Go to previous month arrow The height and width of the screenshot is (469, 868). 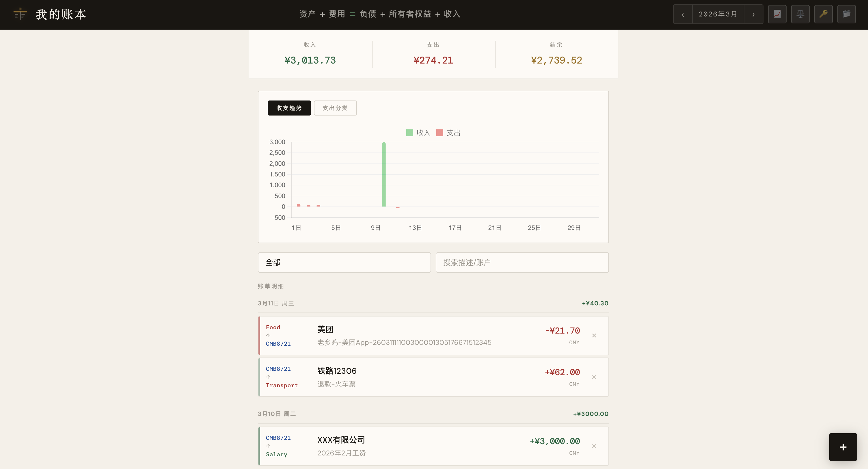click(683, 14)
